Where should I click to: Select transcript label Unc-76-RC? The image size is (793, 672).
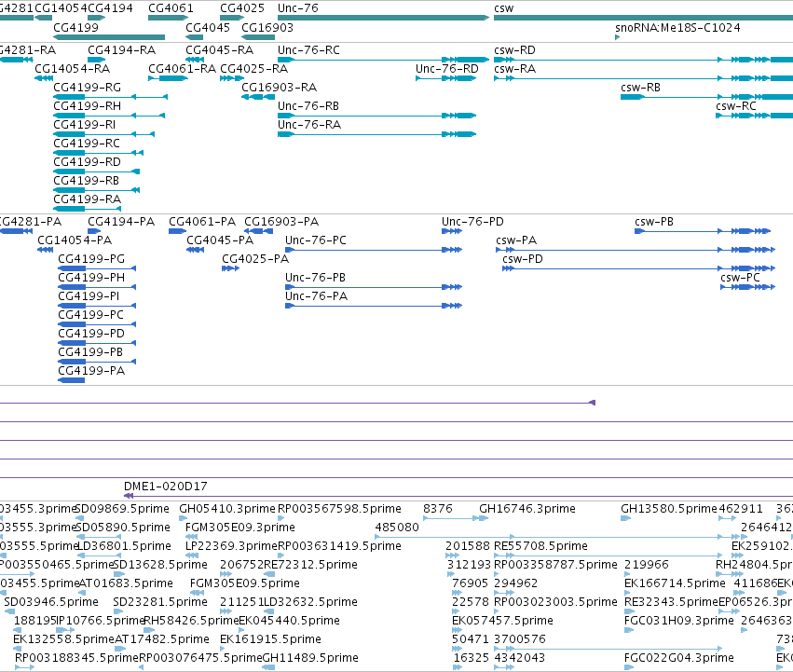(309, 50)
